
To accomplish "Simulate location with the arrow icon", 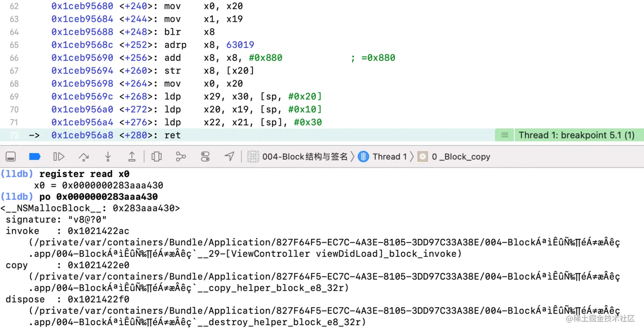I will click(x=230, y=157).
